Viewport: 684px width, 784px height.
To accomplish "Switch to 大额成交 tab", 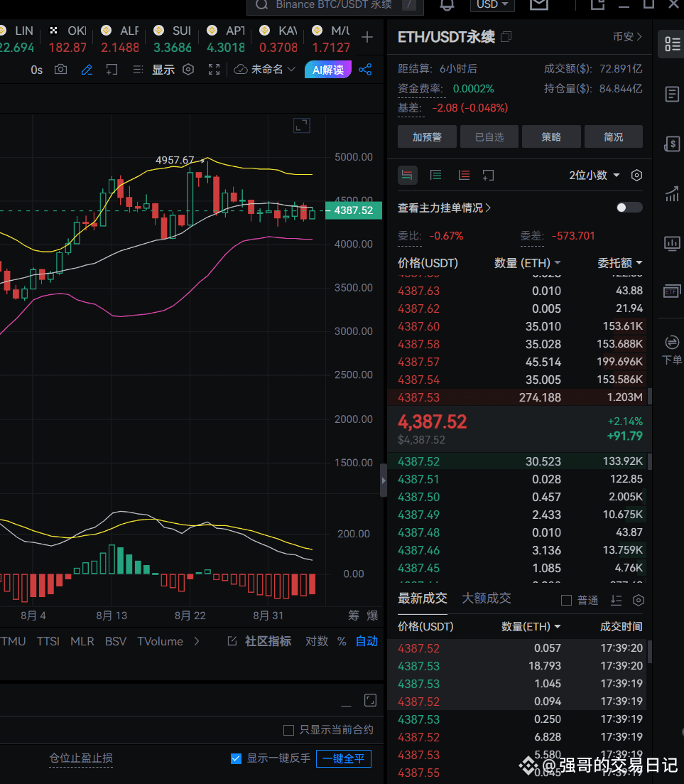I will [x=486, y=598].
